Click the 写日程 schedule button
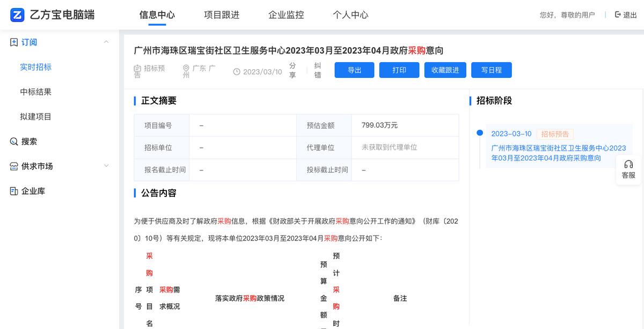This screenshot has width=644, height=329. tap(491, 70)
